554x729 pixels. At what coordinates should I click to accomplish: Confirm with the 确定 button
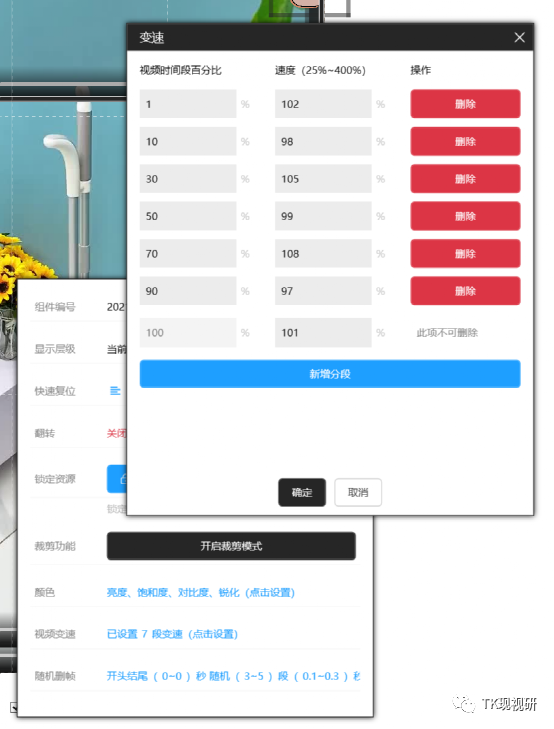pyautogui.click(x=302, y=492)
